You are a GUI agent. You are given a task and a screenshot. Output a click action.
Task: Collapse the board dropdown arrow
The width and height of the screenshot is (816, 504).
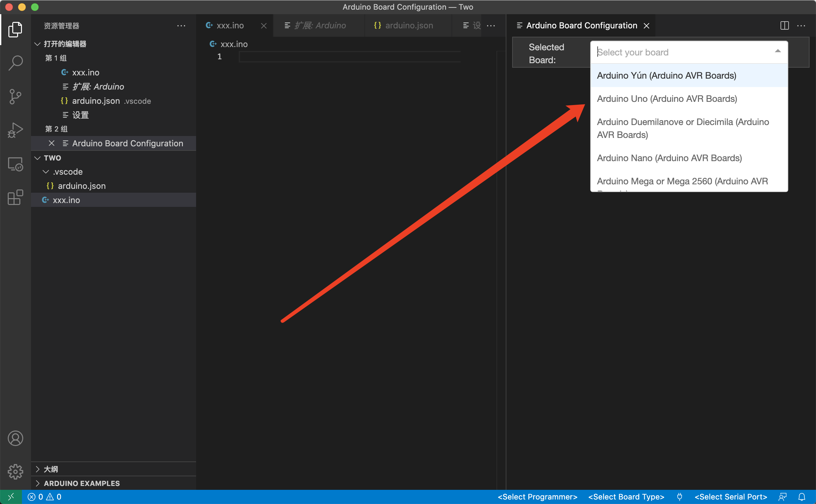tap(778, 51)
